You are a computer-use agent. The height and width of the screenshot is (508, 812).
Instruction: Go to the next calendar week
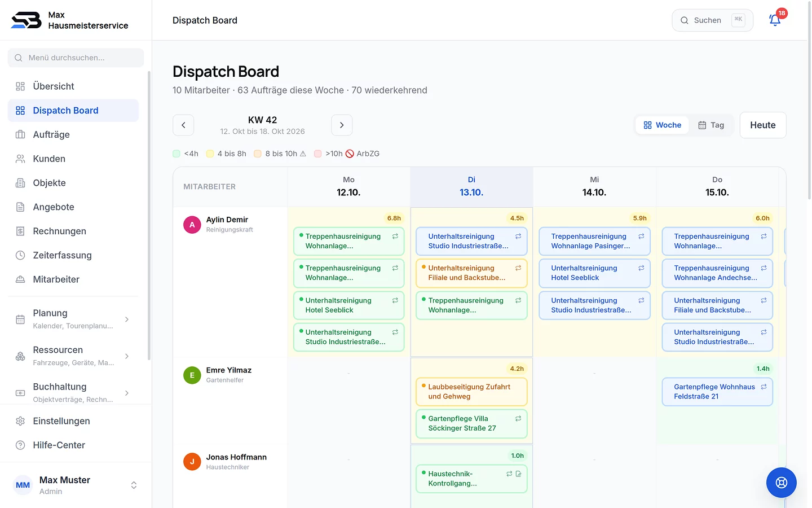[x=342, y=125]
